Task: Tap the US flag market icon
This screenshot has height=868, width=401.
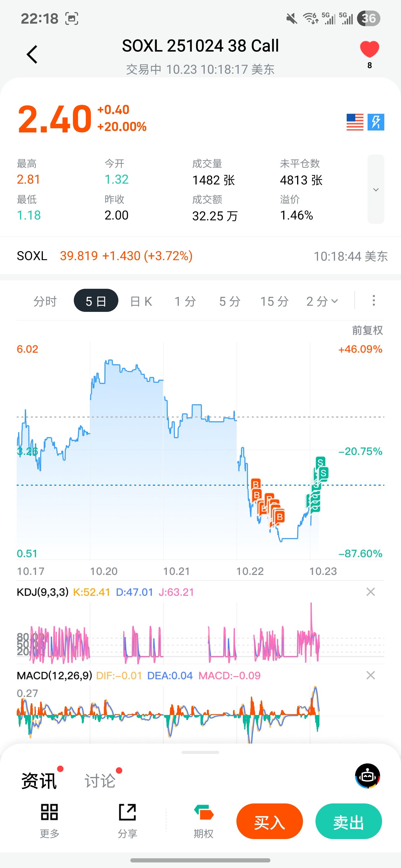Action: (x=355, y=122)
